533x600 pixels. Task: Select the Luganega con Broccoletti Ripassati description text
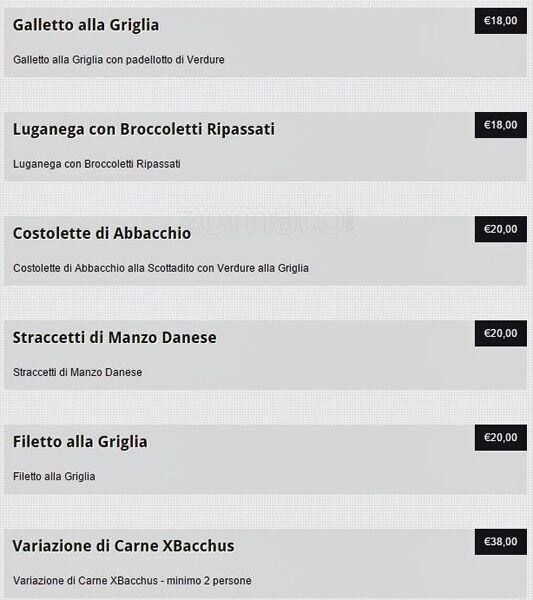click(x=97, y=164)
